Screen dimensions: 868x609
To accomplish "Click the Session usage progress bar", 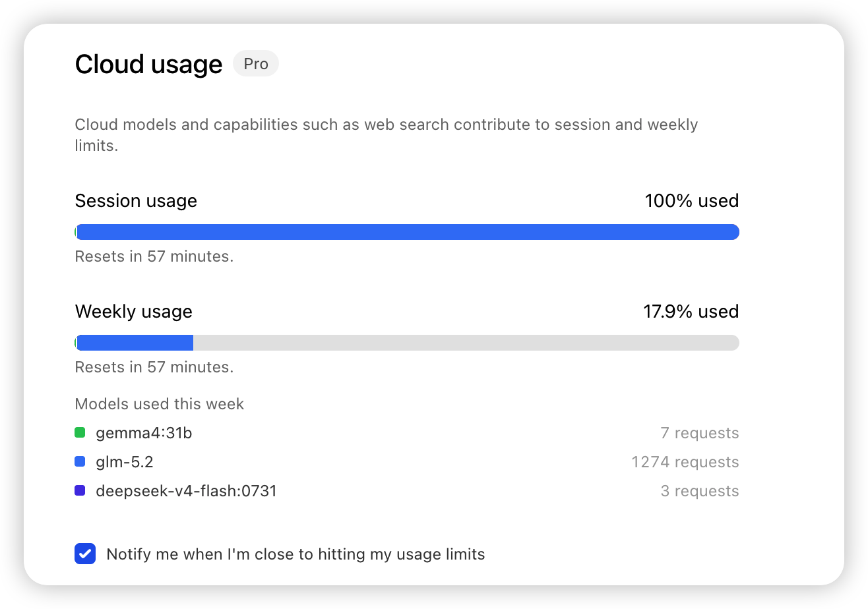I will [407, 232].
